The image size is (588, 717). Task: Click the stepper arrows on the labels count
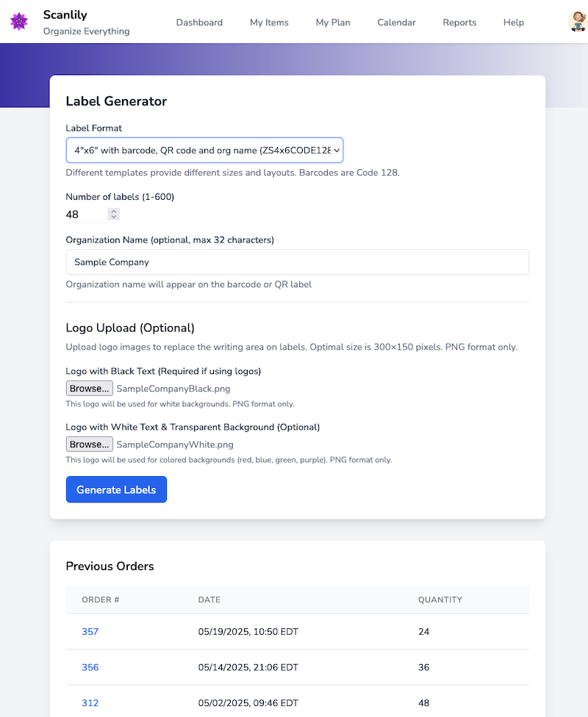coord(112,214)
